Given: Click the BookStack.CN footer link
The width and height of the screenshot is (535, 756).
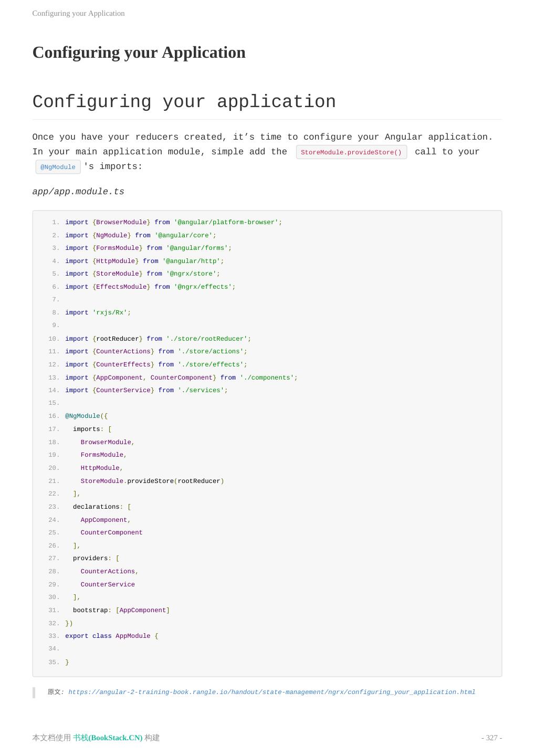Looking at the screenshot, I should [x=108, y=738].
